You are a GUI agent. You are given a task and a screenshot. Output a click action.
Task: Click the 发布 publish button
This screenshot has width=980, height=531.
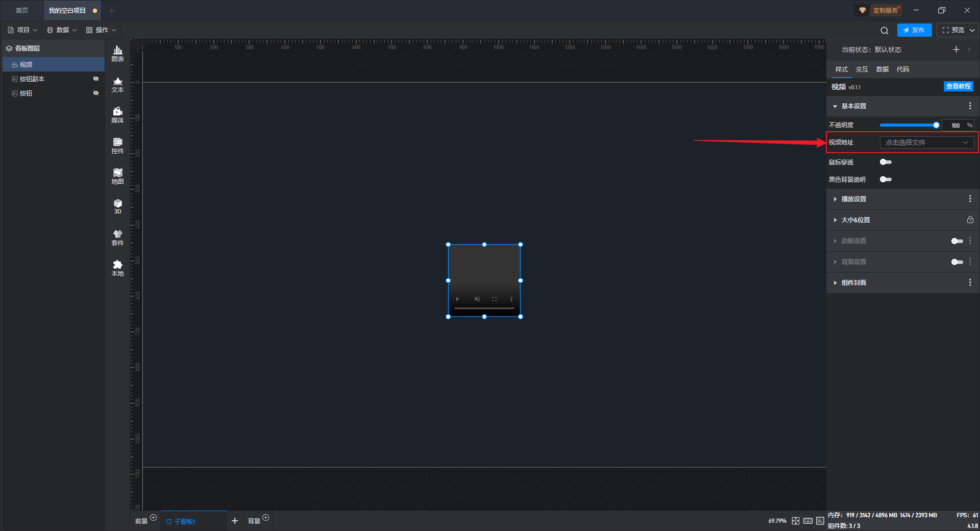click(x=914, y=30)
